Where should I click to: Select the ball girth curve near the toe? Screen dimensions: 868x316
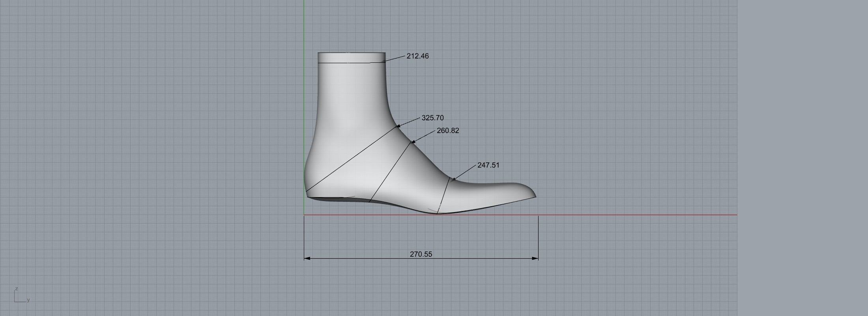click(x=444, y=196)
